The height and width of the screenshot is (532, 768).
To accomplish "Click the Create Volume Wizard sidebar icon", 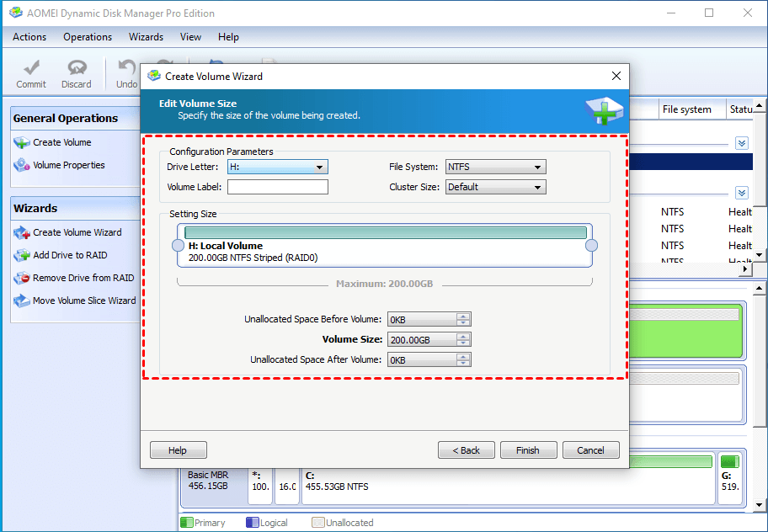I will [x=22, y=232].
